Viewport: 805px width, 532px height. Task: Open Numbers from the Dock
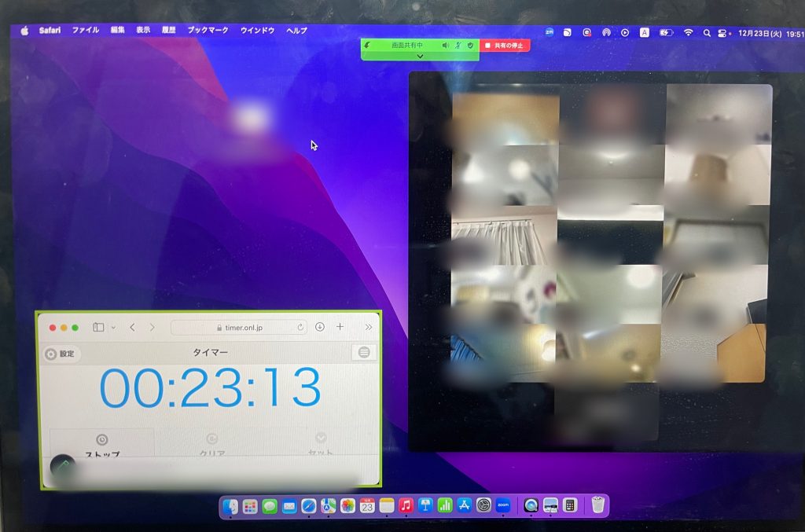[x=445, y=506]
